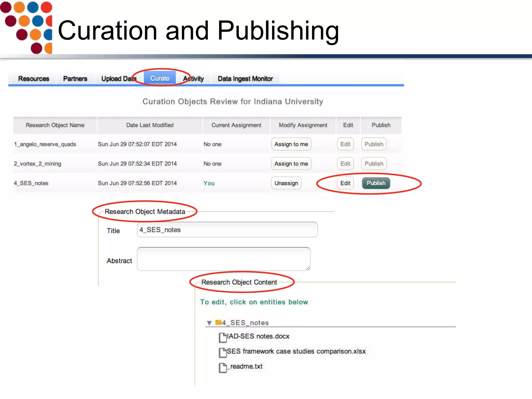This screenshot has height=399, width=532.
Task: Open IAD-SES notes.docx entity
Action: [x=258, y=336]
